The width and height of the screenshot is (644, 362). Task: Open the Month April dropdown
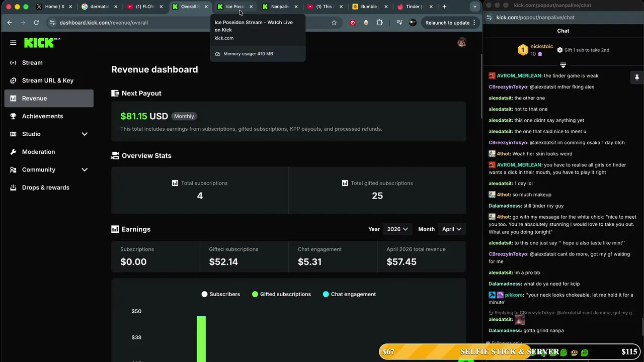(x=452, y=229)
